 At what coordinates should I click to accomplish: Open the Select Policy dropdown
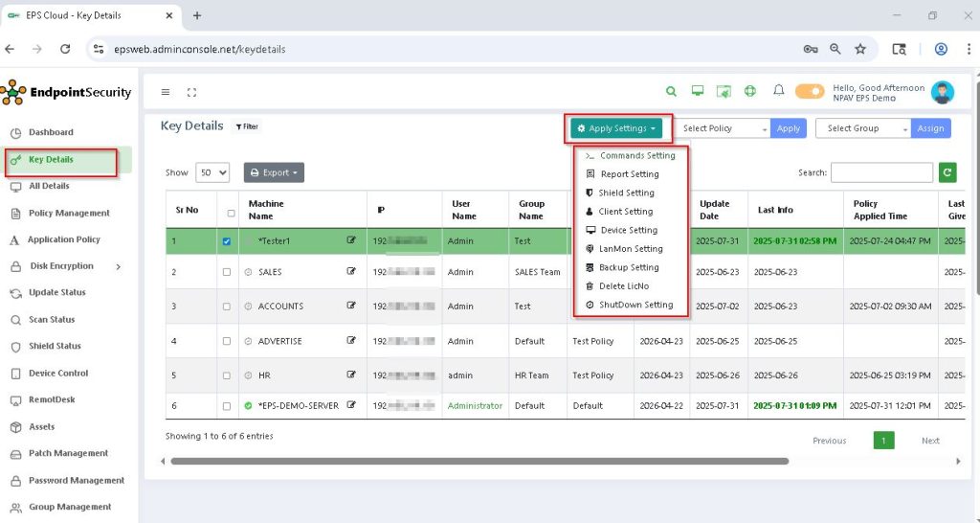click(x=724, y=128)
